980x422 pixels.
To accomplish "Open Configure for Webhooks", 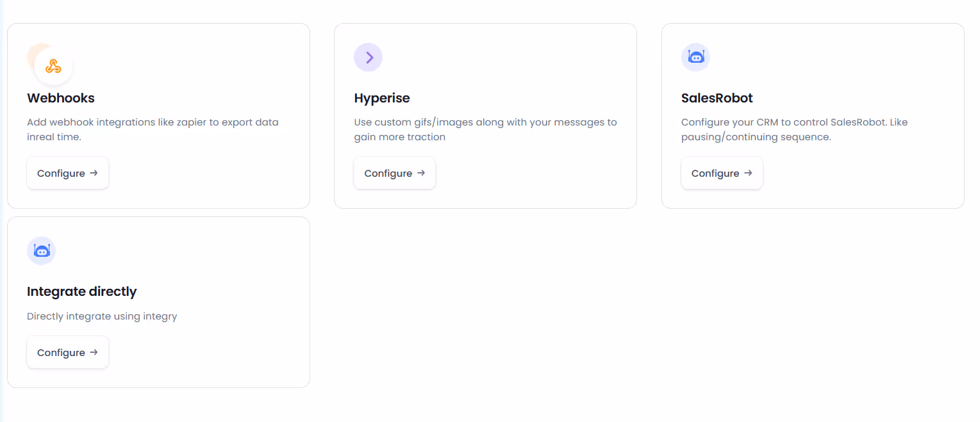I will tap(67, 173).
